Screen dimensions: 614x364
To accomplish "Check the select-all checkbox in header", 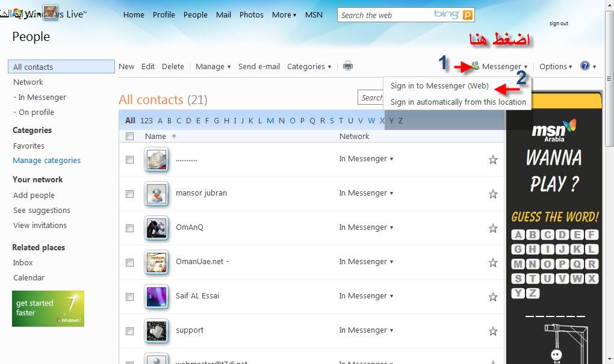I will coord(129,136).
